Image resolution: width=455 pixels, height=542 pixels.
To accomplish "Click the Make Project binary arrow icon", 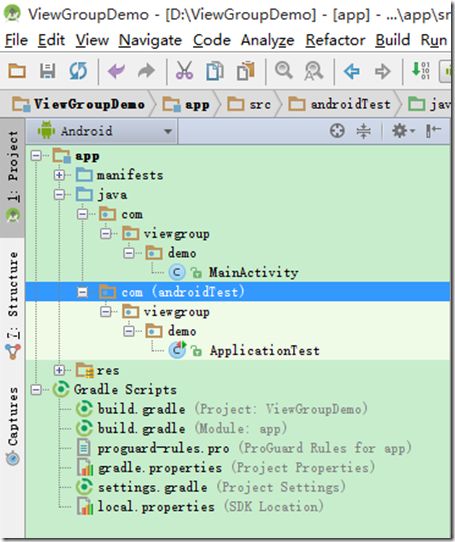I will pos(420,71).
